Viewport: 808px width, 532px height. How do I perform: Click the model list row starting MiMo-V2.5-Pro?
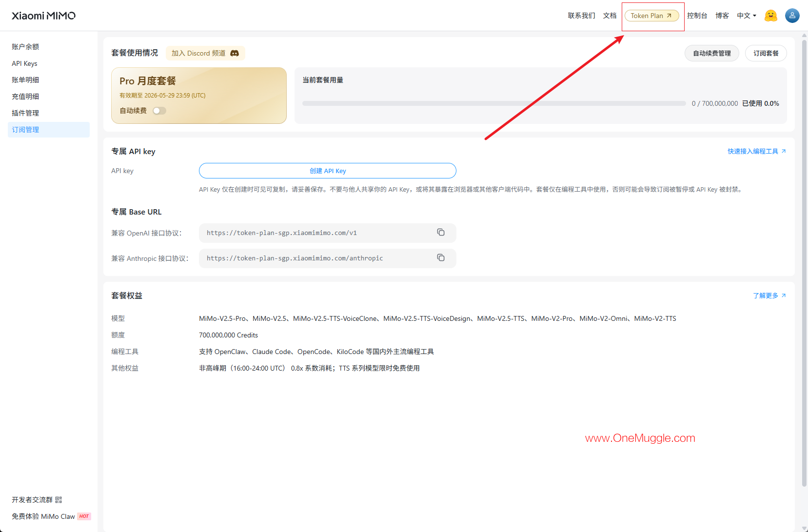pyautogui.click(x=437, y=318)
